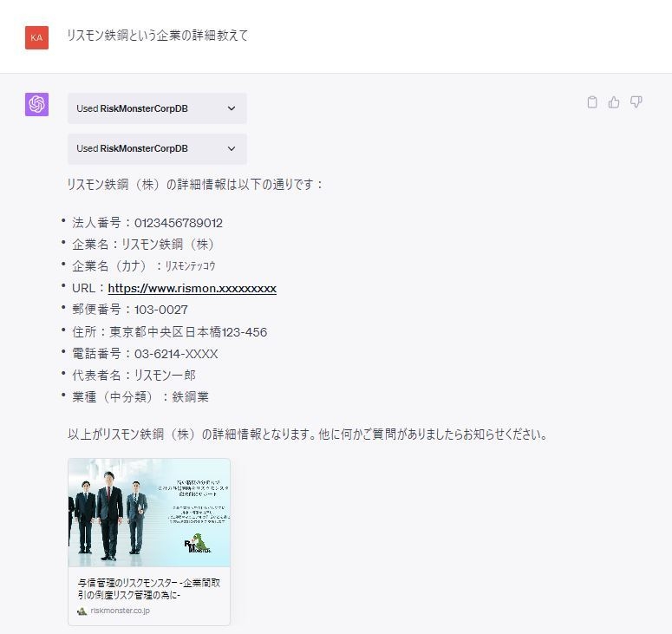Give the response a thumbs up
Image resolution: width=672 pixels, height=634 pixels.
[x=614, y=102]
